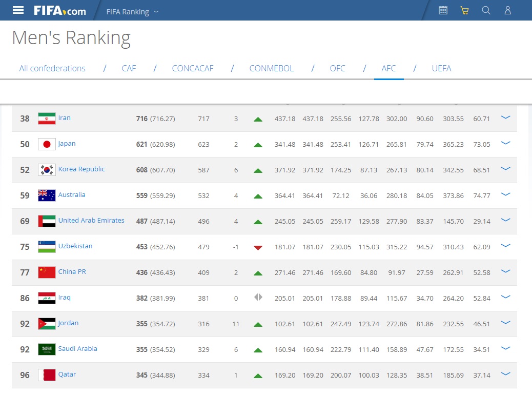
Task: Expand the Iran row details chevron
Action: coord(505,117)
